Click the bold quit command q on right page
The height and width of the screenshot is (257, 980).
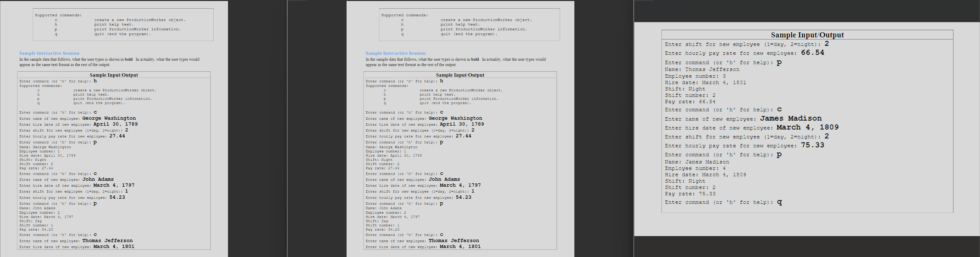[778, 202]
